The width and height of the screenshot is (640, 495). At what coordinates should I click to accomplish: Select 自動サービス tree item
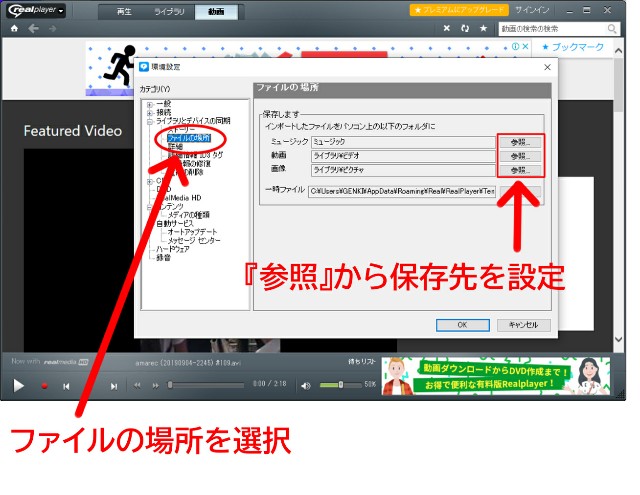click(175, 223)
